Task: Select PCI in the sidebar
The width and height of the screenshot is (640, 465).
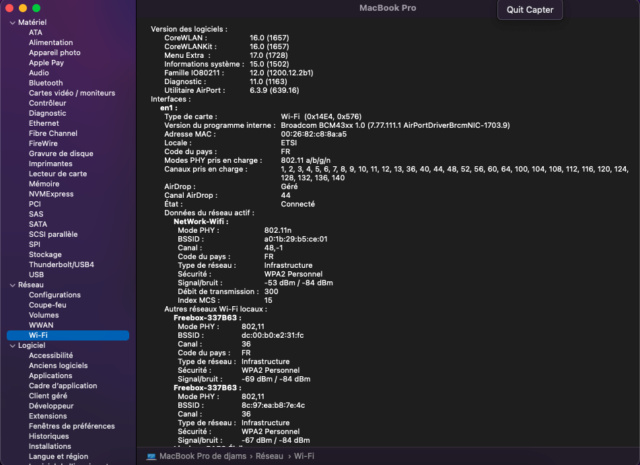Action: pyautogui.click(x=35, y=204)
